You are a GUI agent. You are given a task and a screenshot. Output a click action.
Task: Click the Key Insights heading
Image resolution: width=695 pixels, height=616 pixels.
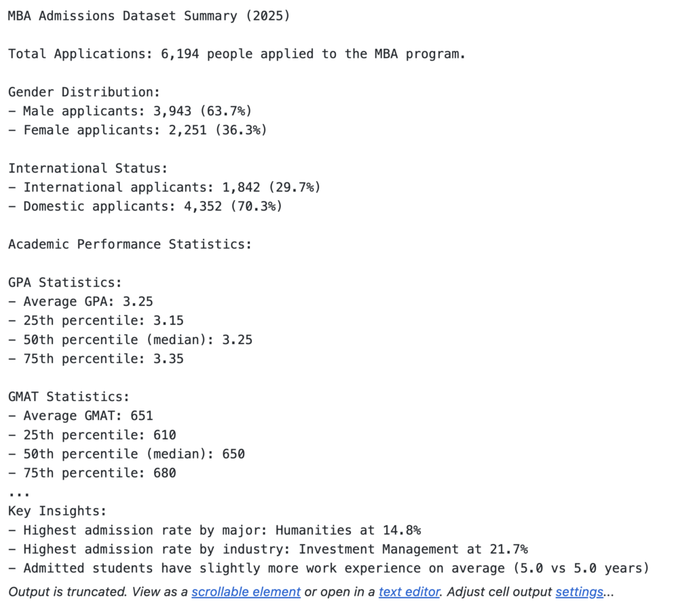tap(57, 511)
